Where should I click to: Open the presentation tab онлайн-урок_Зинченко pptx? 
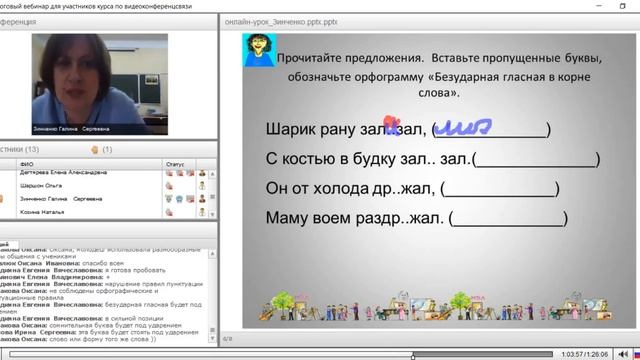(x=281, y=22)
